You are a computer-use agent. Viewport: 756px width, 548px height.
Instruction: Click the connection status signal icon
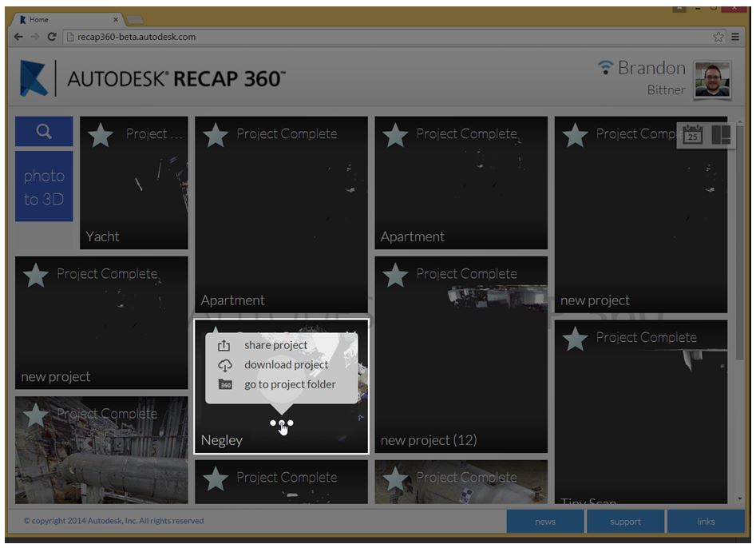tap(605, 67)
